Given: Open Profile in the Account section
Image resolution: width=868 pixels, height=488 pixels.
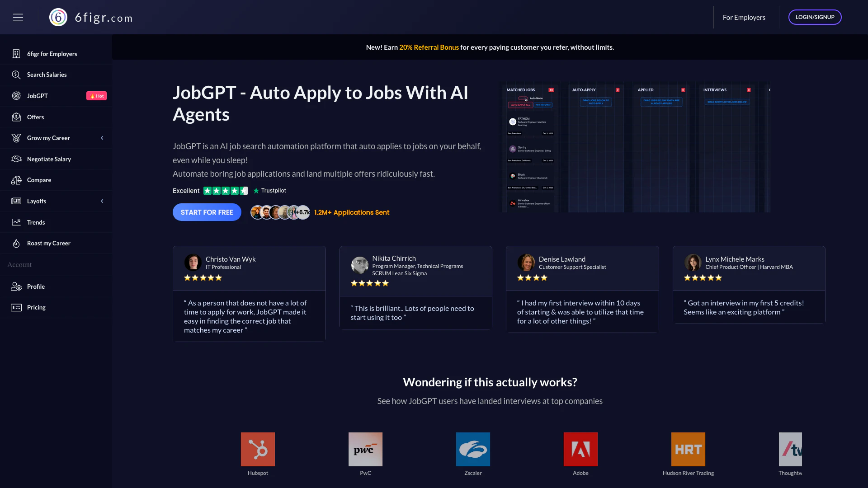Looking at the screenshot, I should tap(36, 286).
